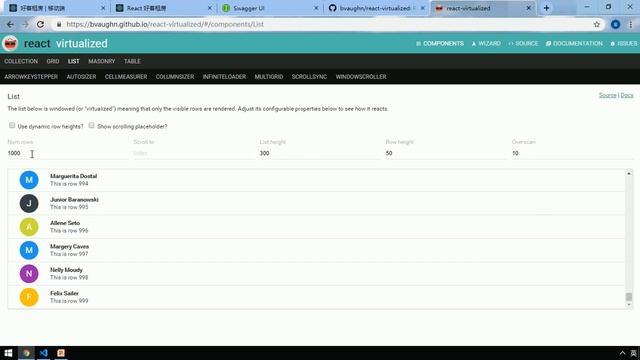
Task: Select the Nelly Moudy name text
Action: [66, 270]
